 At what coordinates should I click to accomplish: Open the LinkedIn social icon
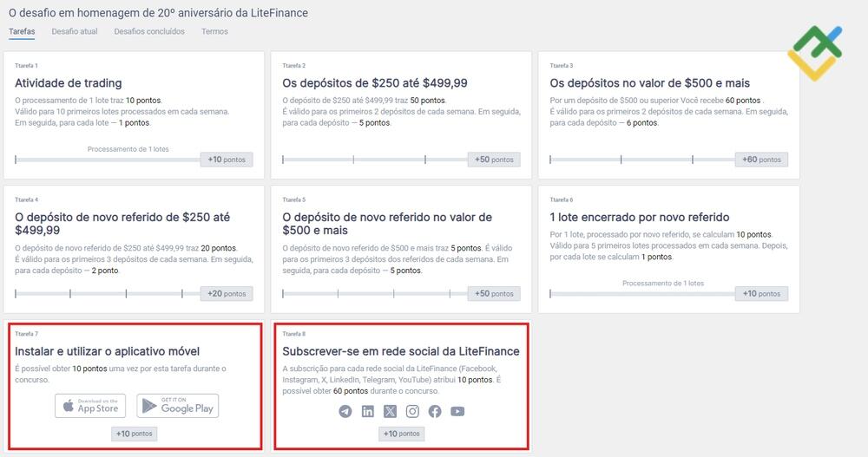pyautogui.click(x=367, y=411)
